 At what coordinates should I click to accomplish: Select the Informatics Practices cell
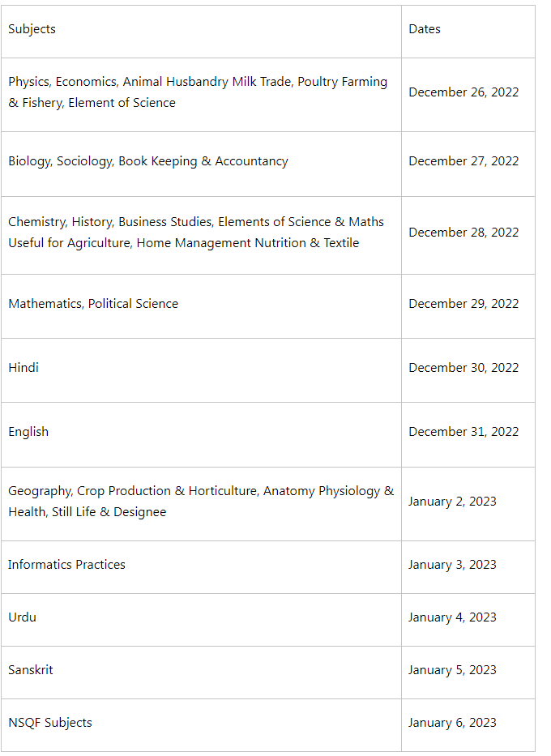point(201,567)
